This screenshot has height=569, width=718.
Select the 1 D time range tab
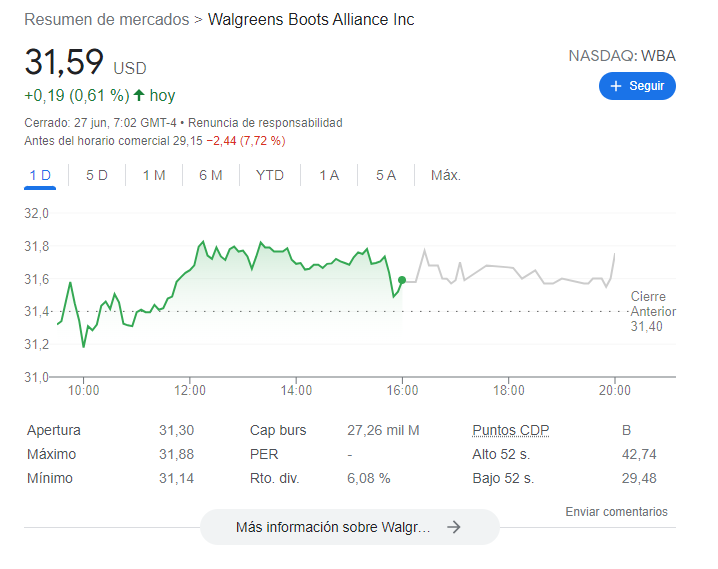coord(40,175)
